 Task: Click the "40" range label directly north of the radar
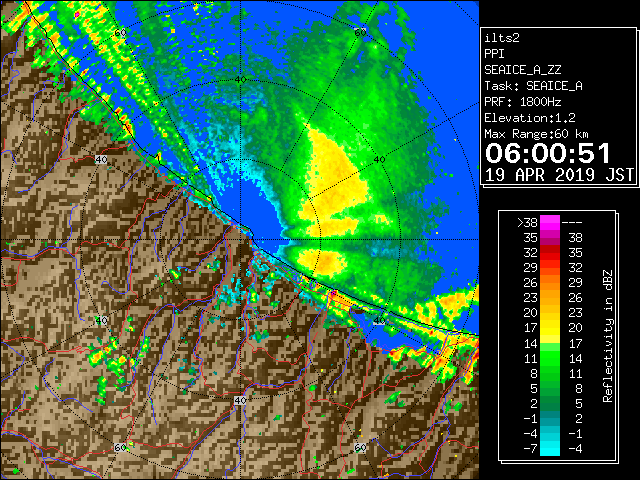pyautogui.click(x=240, y=80)
